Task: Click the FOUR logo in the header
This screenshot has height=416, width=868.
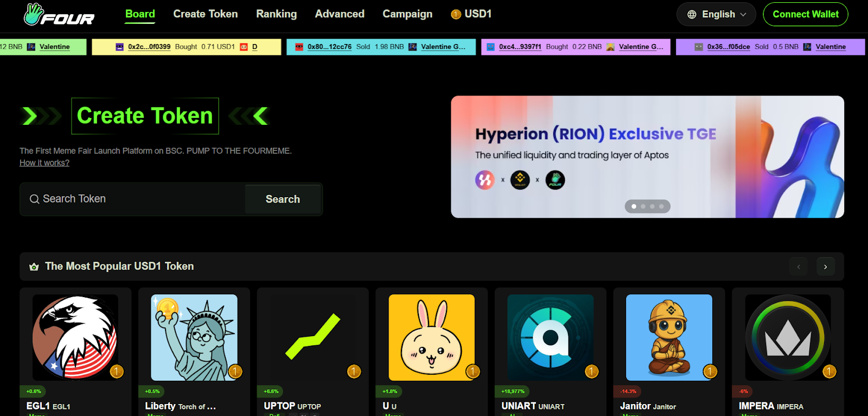Action: [x=59, y=15]
